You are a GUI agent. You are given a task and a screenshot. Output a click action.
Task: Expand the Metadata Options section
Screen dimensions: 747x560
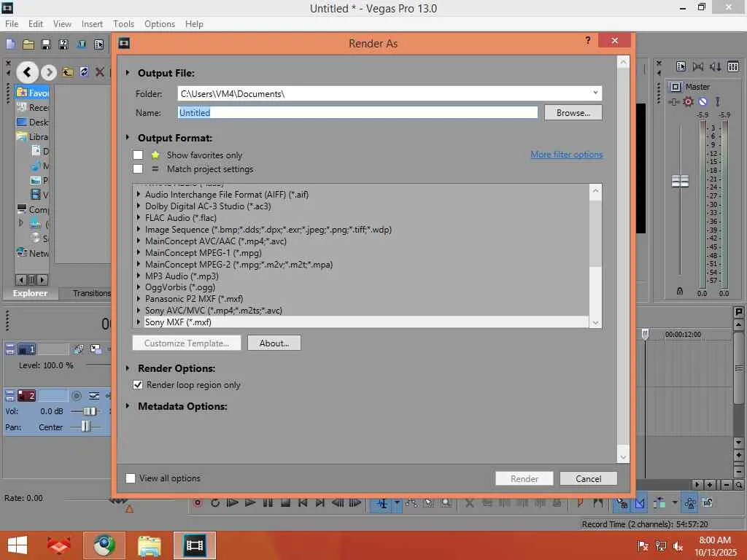coord(128,406)
